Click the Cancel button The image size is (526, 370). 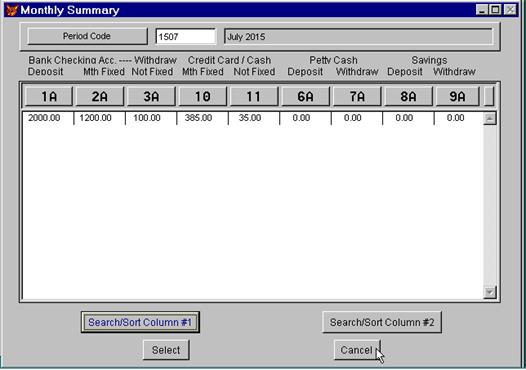click(x=357, y=350)
